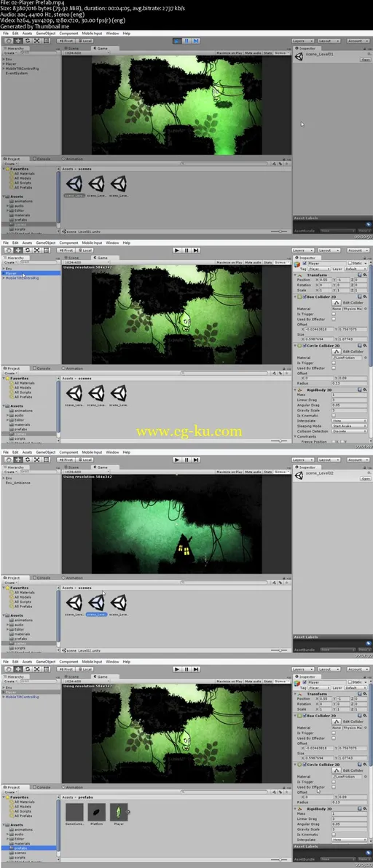Select the highlighted scene_Level02 icon, third frame
The height and width of the screenshot is (868, 373).
96,603
